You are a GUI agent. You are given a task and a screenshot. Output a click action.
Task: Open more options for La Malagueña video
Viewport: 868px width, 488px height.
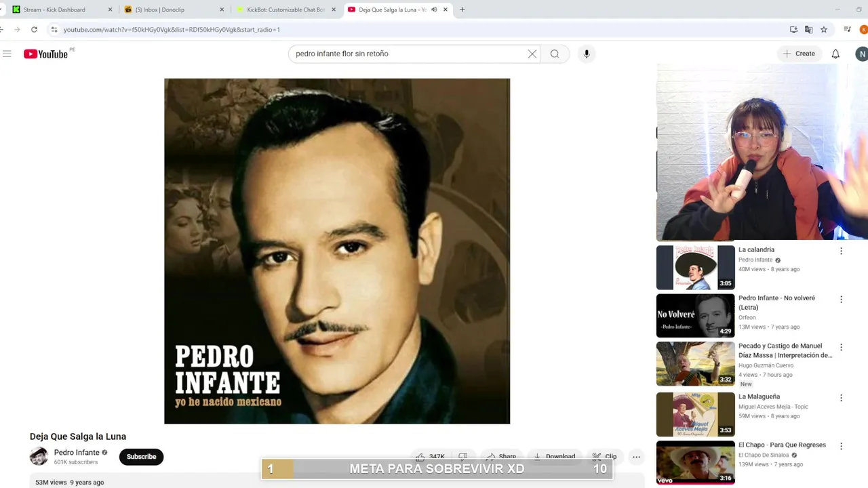click(x=841, y=398)
